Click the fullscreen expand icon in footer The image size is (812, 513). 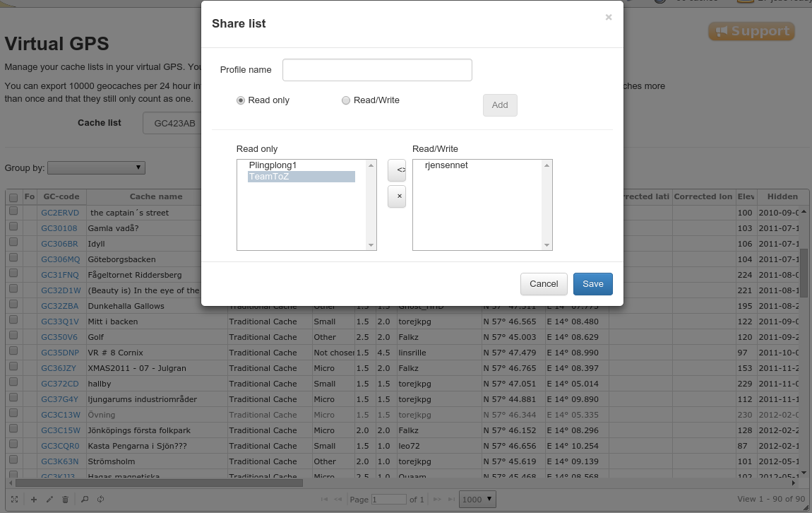pos(14,500)
